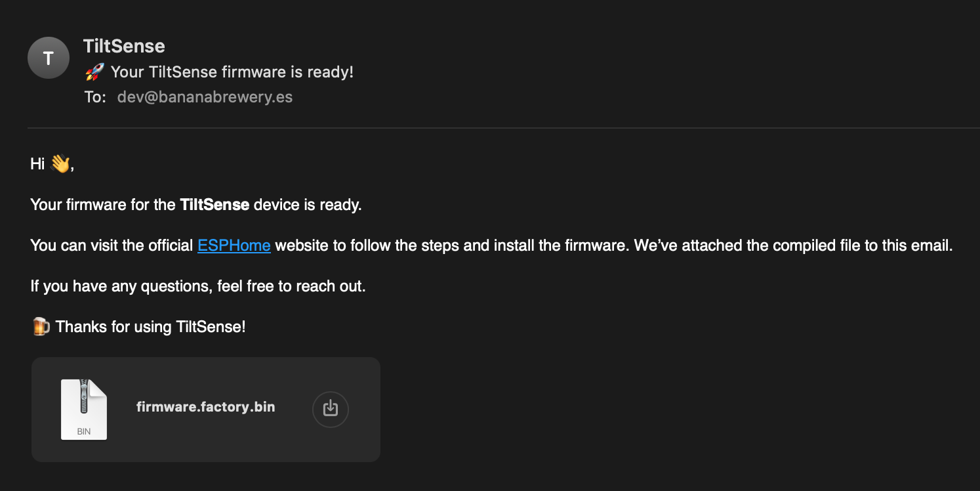Click the TiltSense sender name
This screenshot has height=491, width=980.
[x=124, y=46]
